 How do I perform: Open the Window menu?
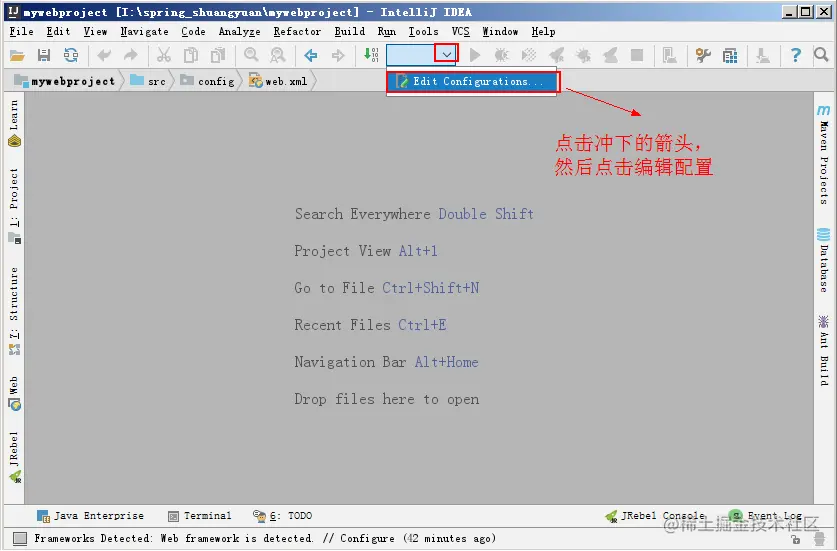pos(500,32)
